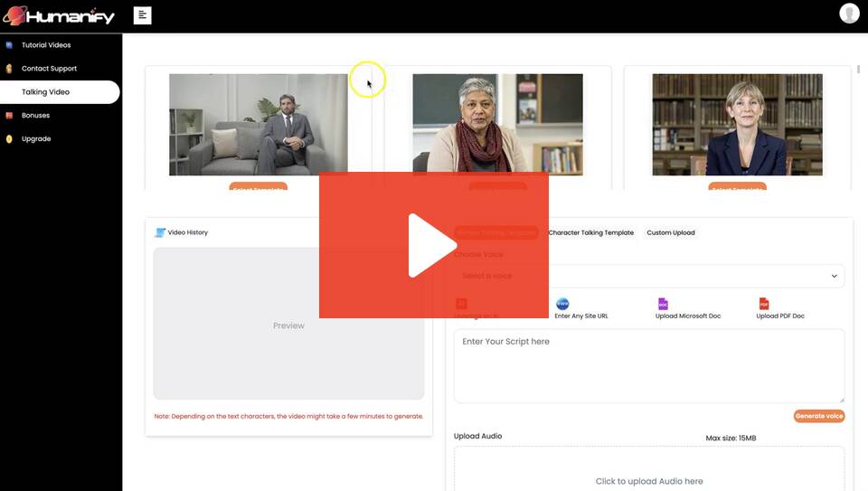Click the Max size: 15MB text
The height and width of the screenshot is (491, 868).
tap(731, 438)
